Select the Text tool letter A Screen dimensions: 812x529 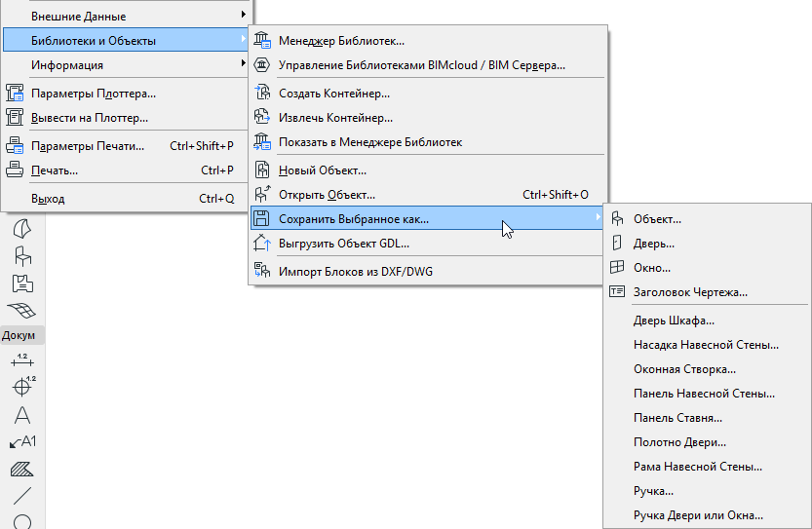click(x=21, y=415)
